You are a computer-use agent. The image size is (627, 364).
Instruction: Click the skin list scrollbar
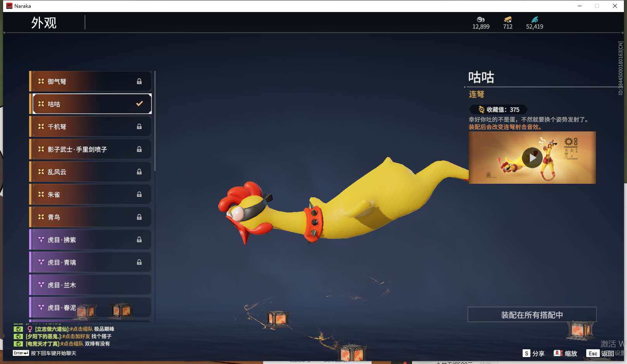coord(155,121)
